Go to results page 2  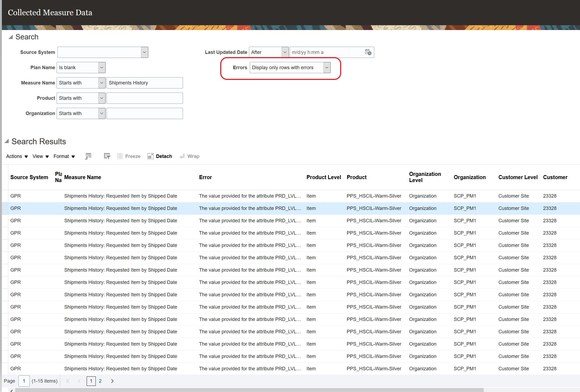click(100, 381)
